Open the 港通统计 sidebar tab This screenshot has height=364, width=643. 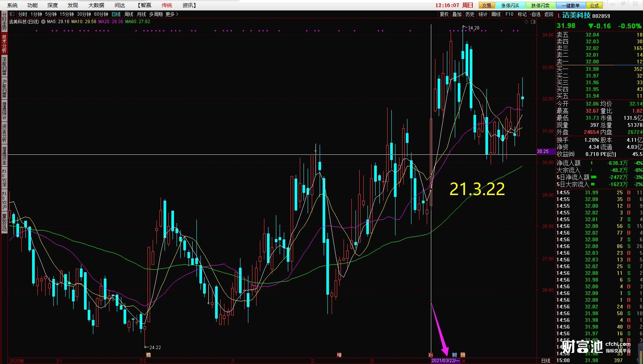click(x=4, y=111)
